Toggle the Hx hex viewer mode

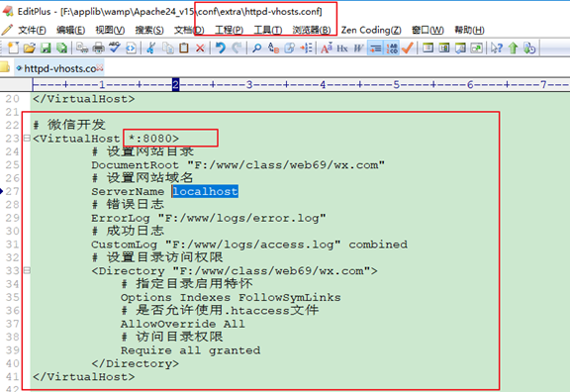pyautogui.click(x=342, y=48)
